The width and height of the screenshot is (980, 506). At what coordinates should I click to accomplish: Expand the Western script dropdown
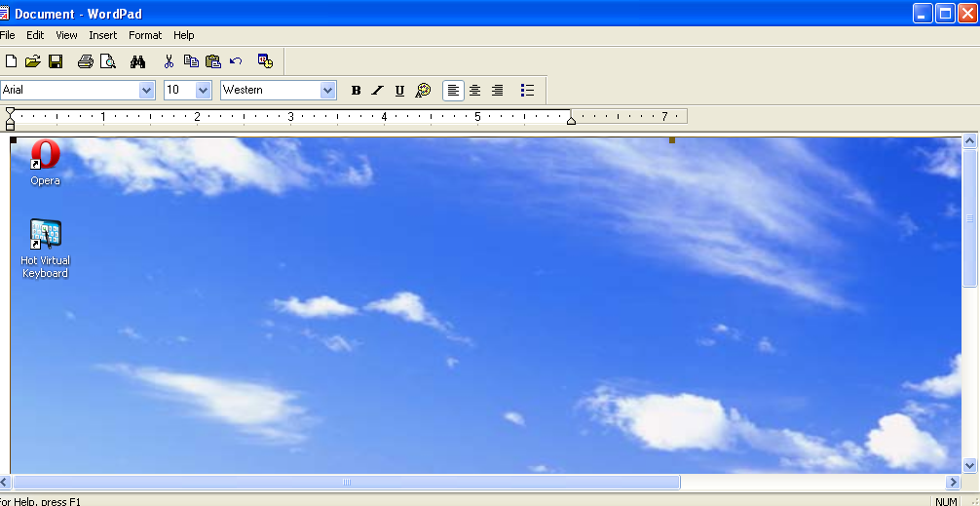[x=328, y=90]
